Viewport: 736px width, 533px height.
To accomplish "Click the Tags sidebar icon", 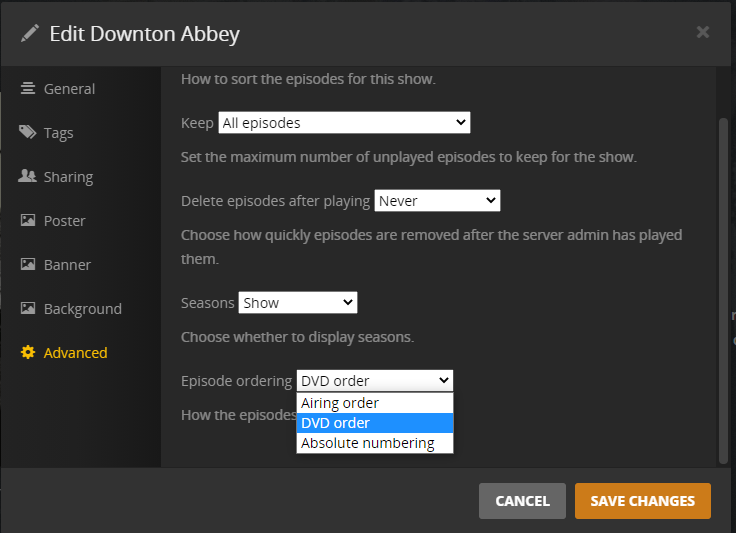I will pyautogui.click(x=28, y=133).
